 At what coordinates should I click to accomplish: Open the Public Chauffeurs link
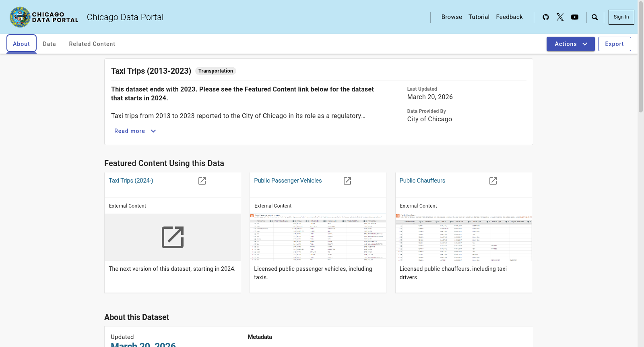coord(422,181)
